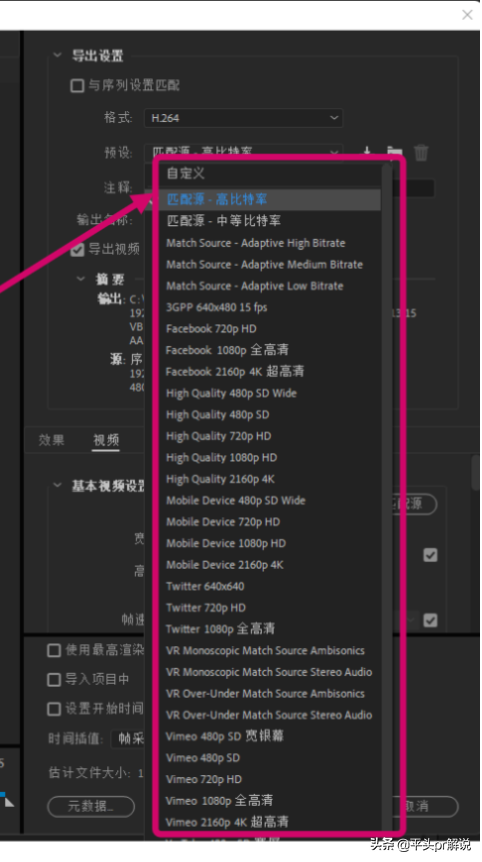The width and height of the screenshot is (482, 862).
Task: Check the 导入项目中 checkbox
Action: (x=54, y=679)
